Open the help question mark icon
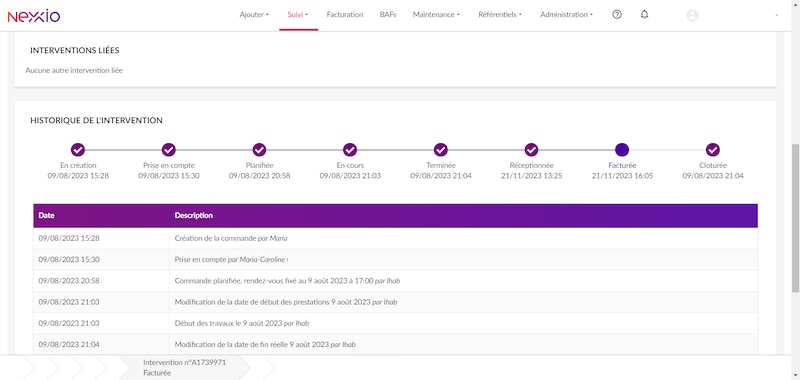Screen dimensions: 800x380 point(617,15)
